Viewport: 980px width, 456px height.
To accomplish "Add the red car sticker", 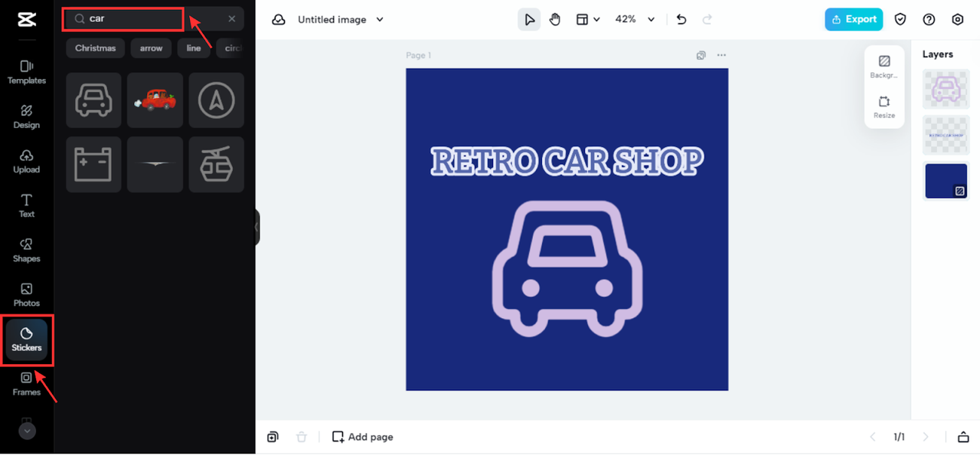I will point(155,100).
